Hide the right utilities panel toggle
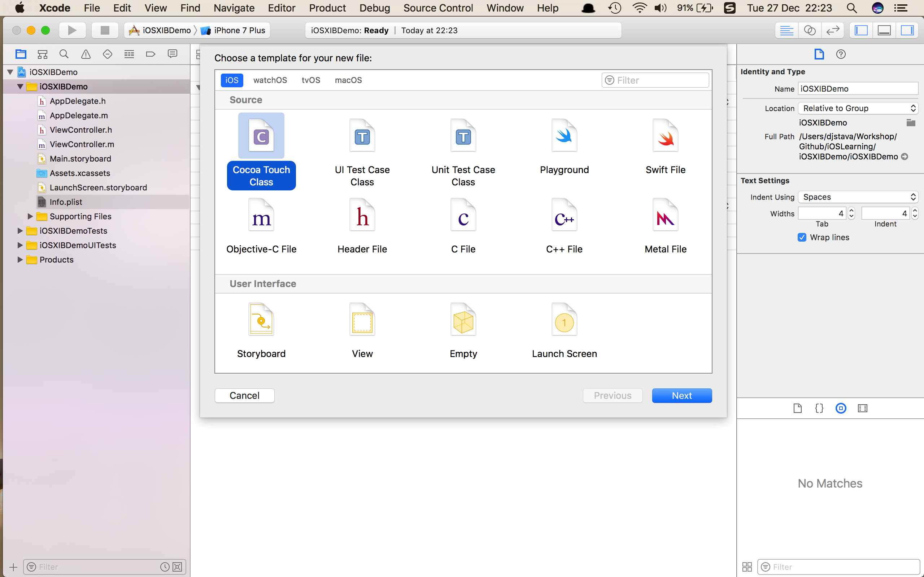The height and width of the screenshot is (577, 924). pyautogui.click(x=907, y=31)
